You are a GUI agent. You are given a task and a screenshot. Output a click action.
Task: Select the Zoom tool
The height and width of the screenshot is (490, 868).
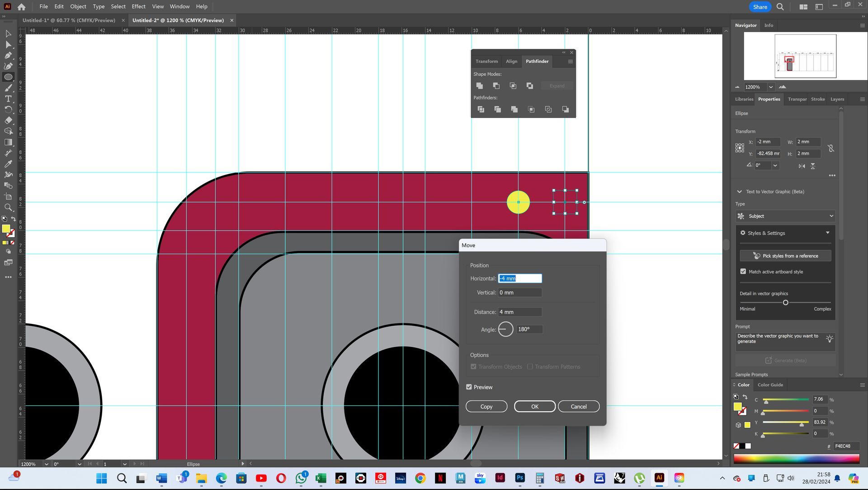coord(8,207)
